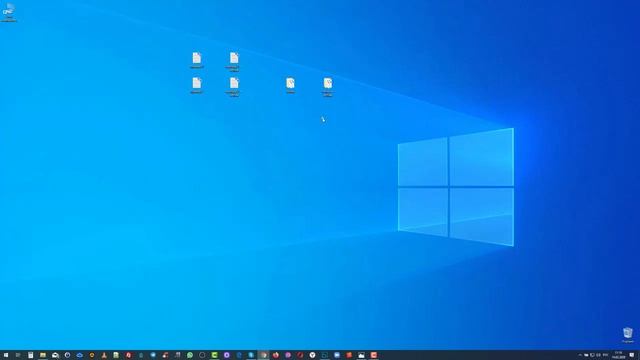Open the Photos app taskbar icon
The width and height of the screenshot is (640, 360).
pos(361,355)
